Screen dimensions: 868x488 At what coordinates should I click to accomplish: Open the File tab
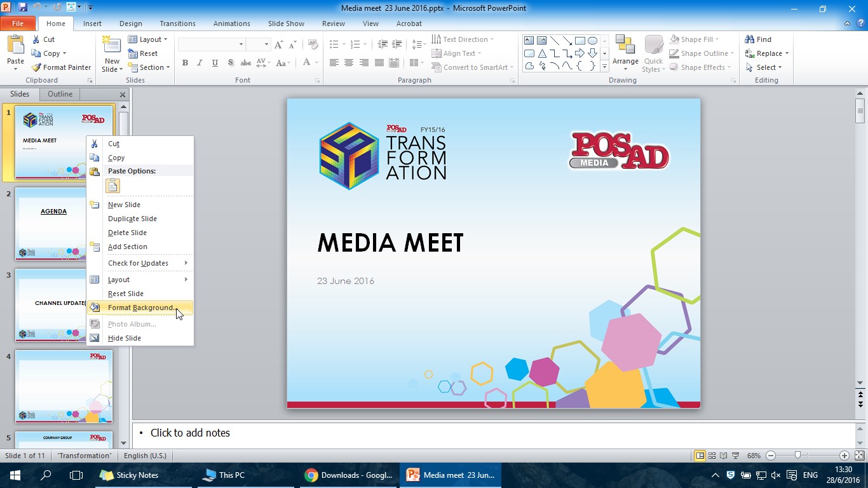click(18, 24)
